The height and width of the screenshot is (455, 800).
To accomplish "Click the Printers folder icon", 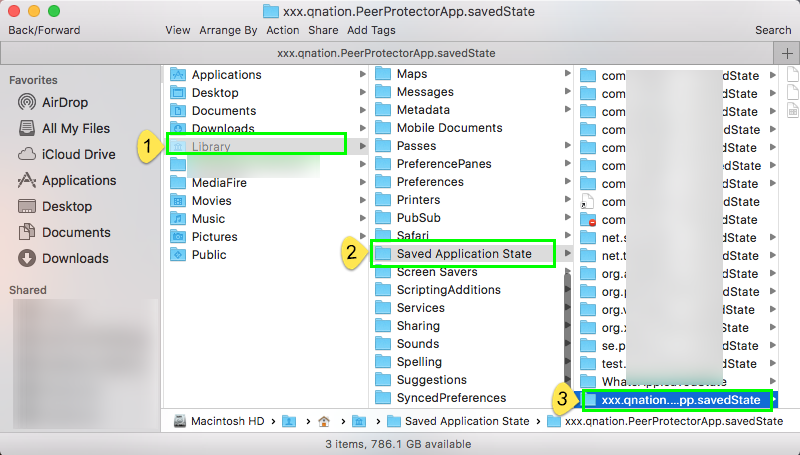I will [x=383, y=200].
